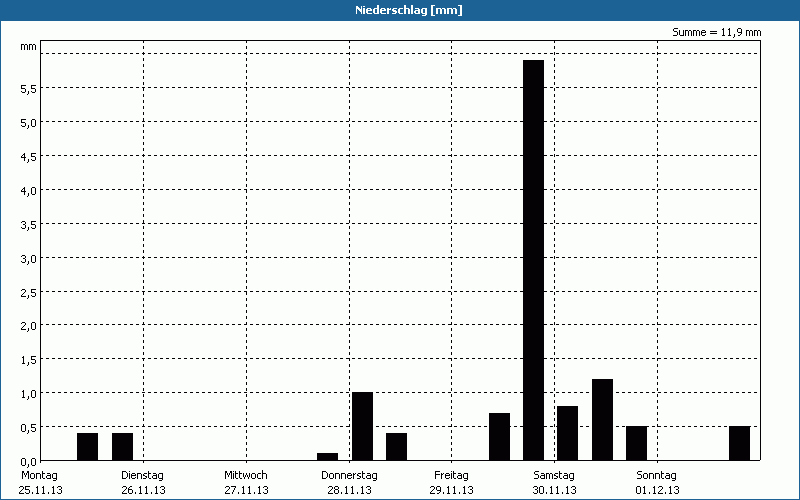
Task: Click the 0,8 mm bar on Samstag
Action: [x=567, y=433]
